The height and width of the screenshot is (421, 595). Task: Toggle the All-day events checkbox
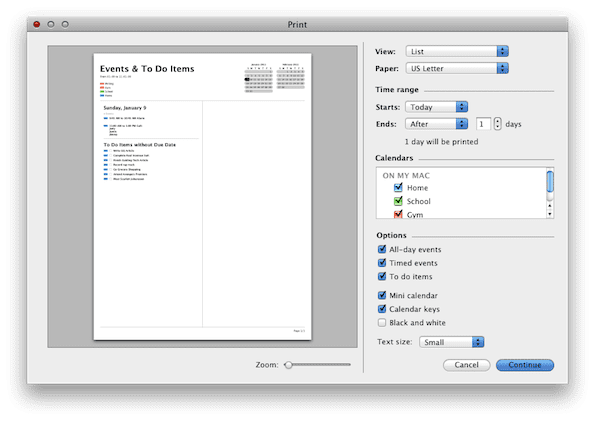click(x=382, y=249)
